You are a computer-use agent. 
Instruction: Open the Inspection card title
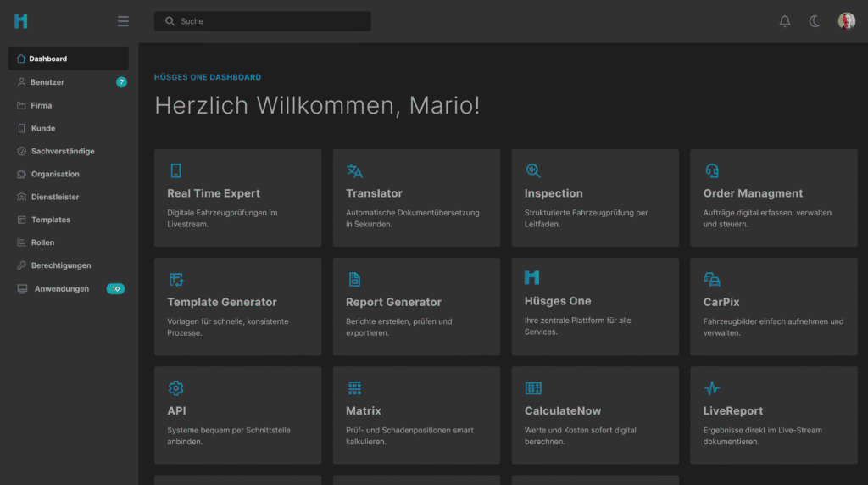point(554,193)
